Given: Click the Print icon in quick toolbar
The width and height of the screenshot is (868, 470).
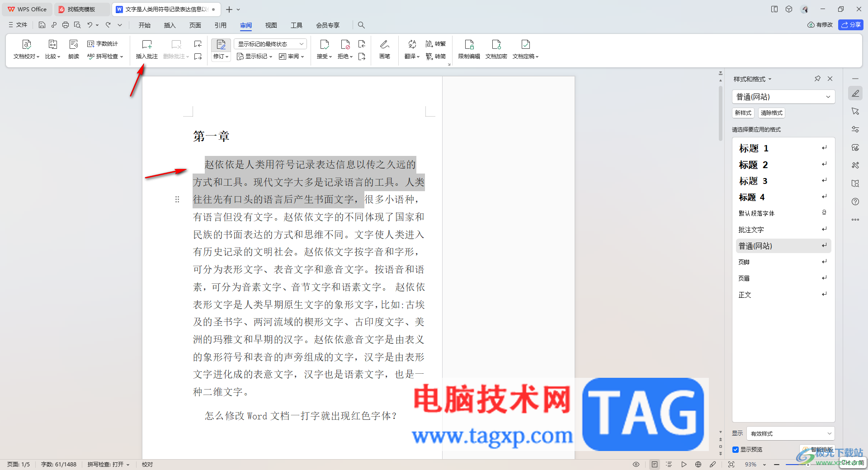Looking at the screenshot, I should point(66,25).
